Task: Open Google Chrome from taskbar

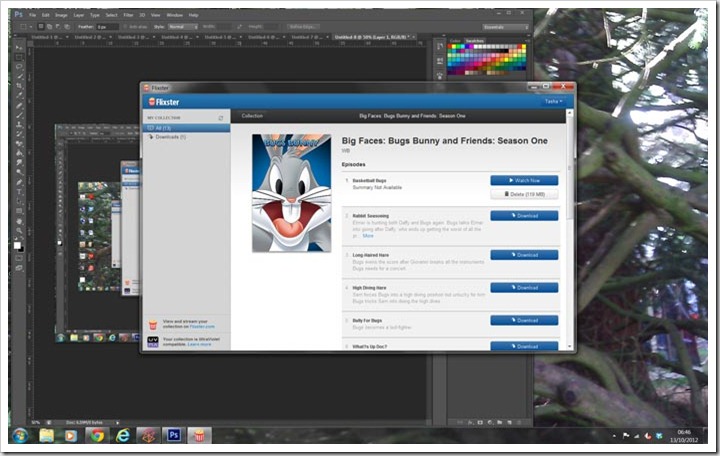Action: pos(96,435)
